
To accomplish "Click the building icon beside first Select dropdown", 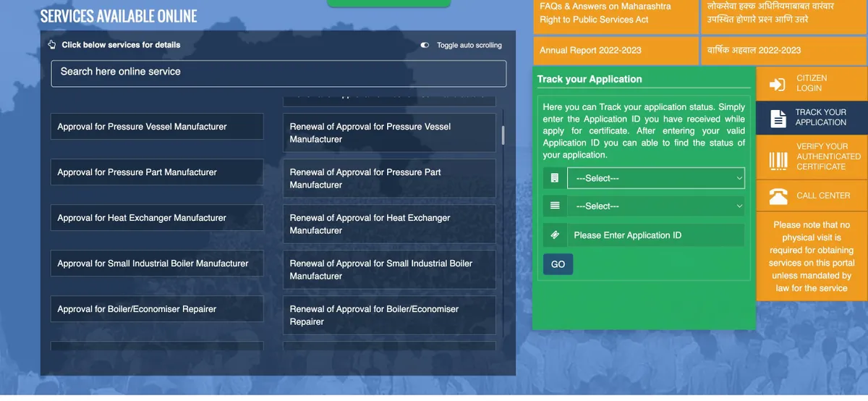I will pyautogui.click(x=555, y=178).
